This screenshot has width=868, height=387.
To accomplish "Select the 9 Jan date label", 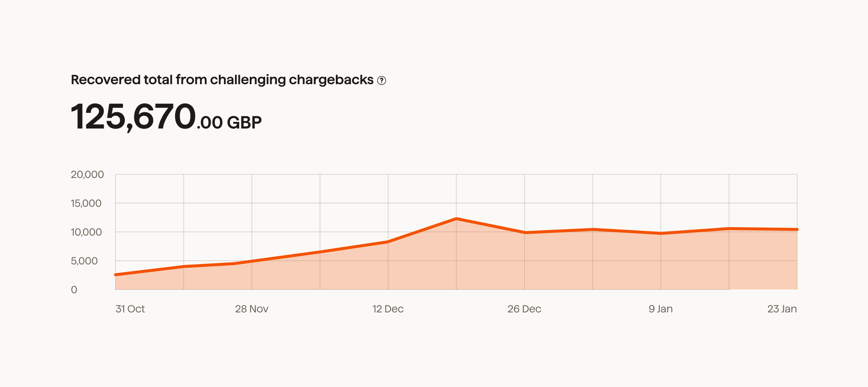I will tap(661, 309).
